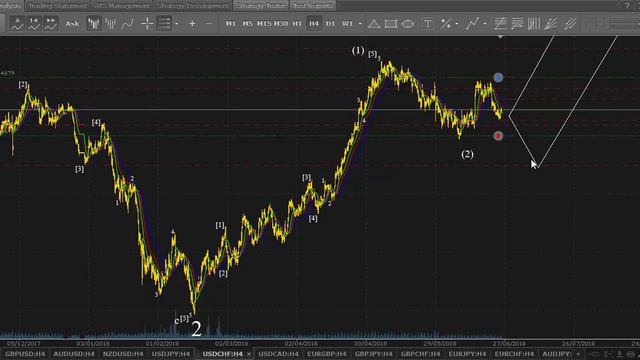The image size is (640, 360).
Task: Switch to EURGBP:H4 chart tab
Action: coord(327,354)
